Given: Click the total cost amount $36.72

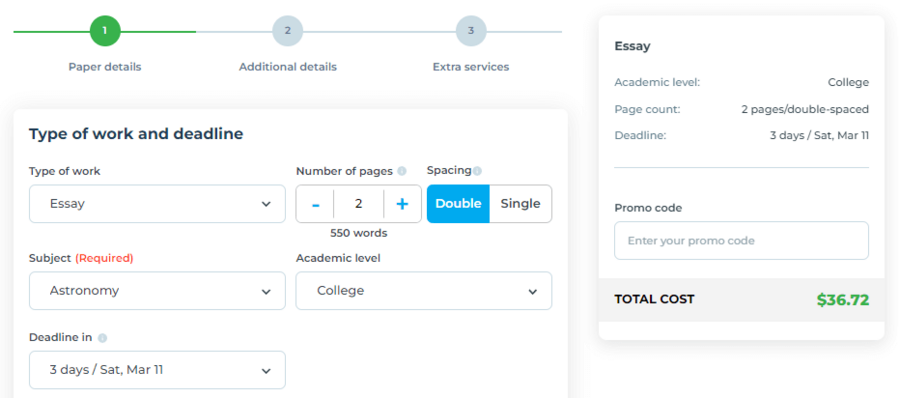Looking at the screenshot, I should pos(843,300).
